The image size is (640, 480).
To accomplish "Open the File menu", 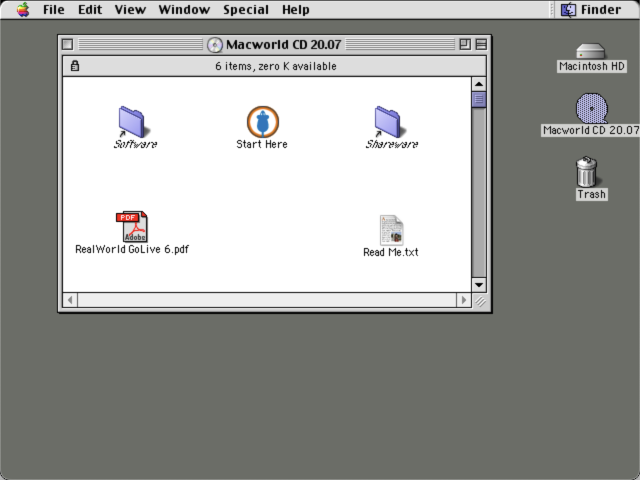I will (x=53, y=9).
